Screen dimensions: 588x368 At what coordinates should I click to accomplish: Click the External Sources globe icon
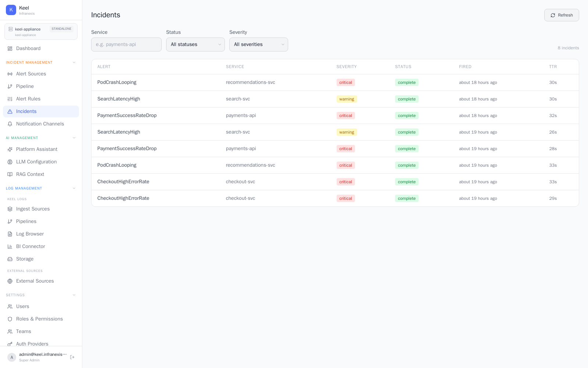(x=10, y=281)
